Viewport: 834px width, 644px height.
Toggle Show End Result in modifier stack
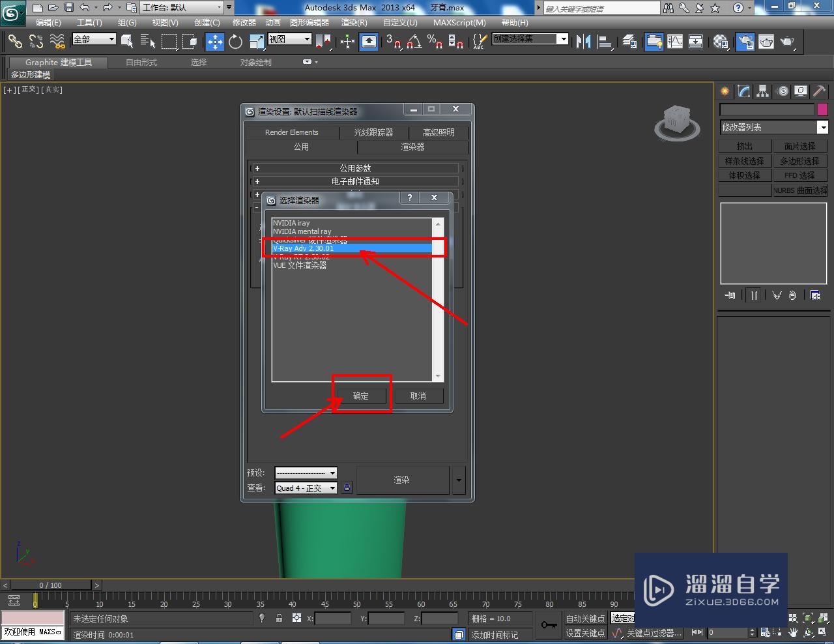pos(754,295)
